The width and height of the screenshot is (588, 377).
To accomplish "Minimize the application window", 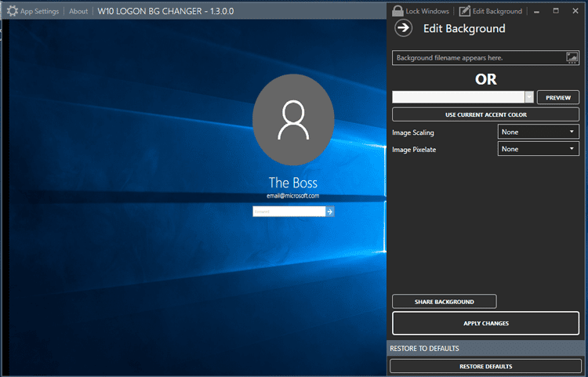I will click(x=536, y=11).
